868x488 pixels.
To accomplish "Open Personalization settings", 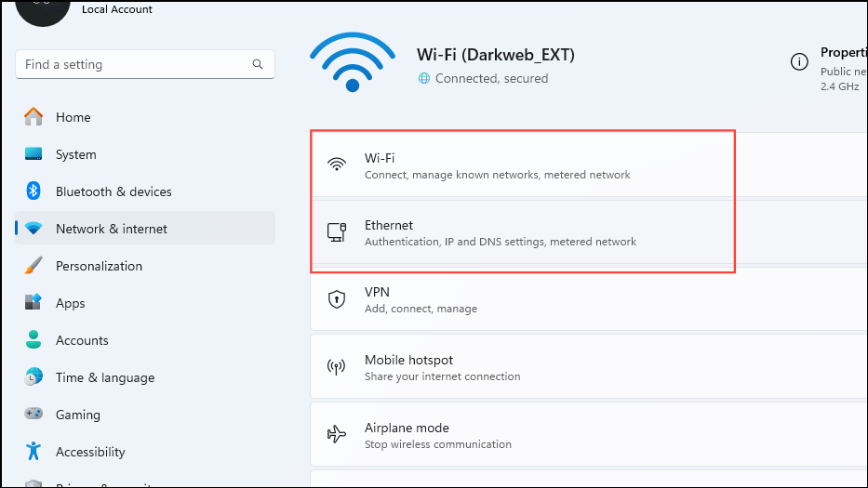I will (145, 265).
